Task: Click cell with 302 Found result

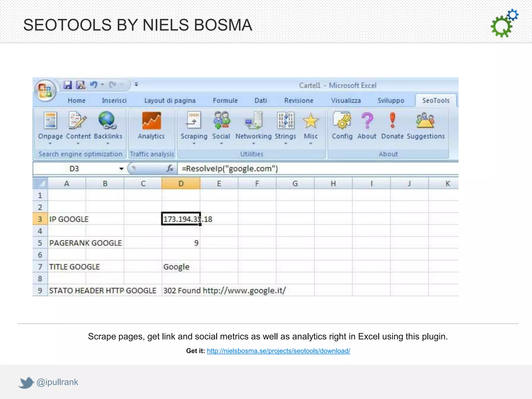Action: click(181, 290)
